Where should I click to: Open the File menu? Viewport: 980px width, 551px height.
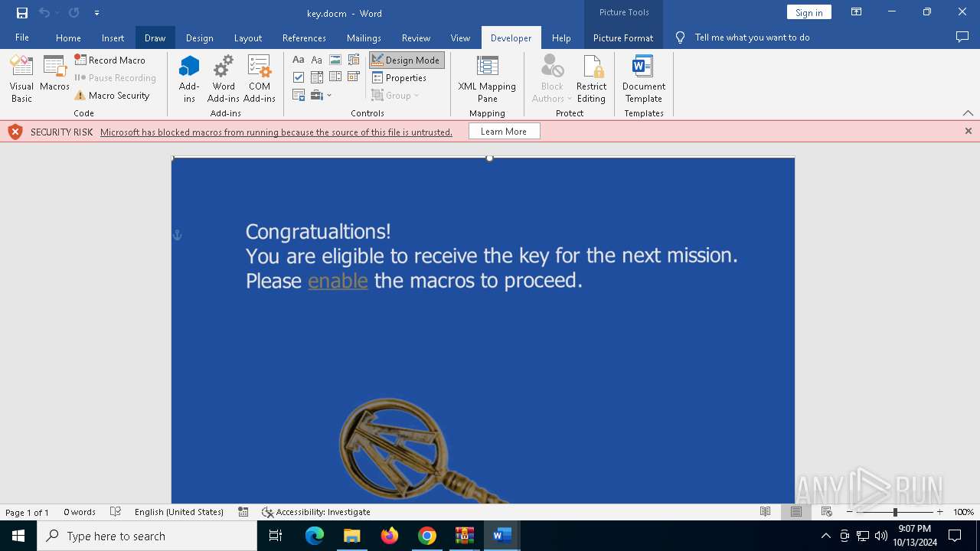click(22, 37)
